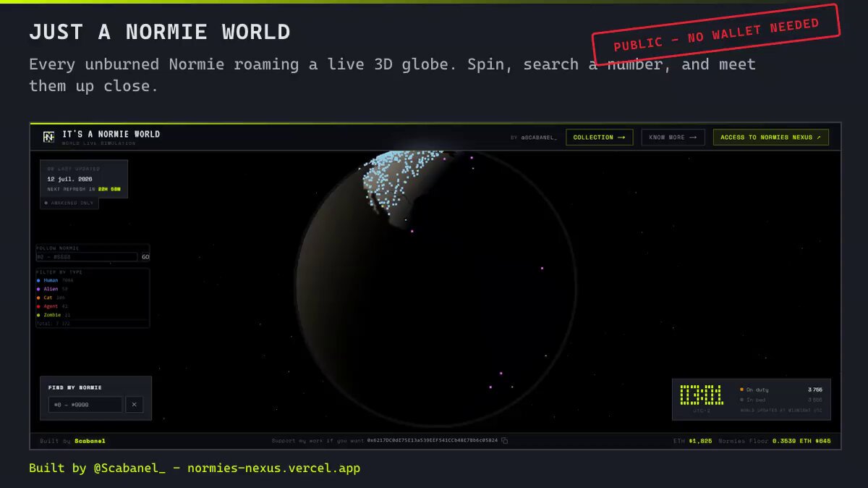Filter the globe by Alien type
This screenshot has height=488, width=868.
(52, 289)
